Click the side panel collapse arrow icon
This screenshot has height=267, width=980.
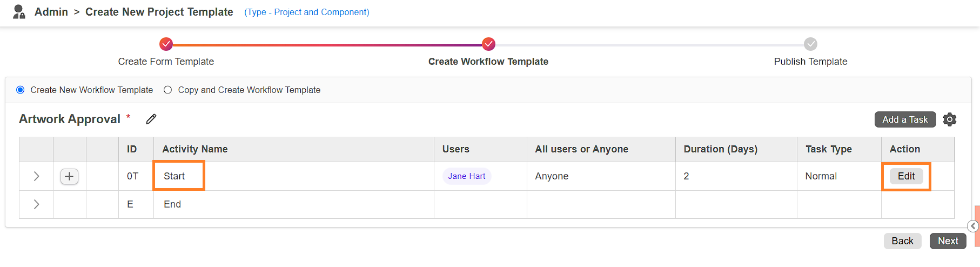(x=973, y=226)
